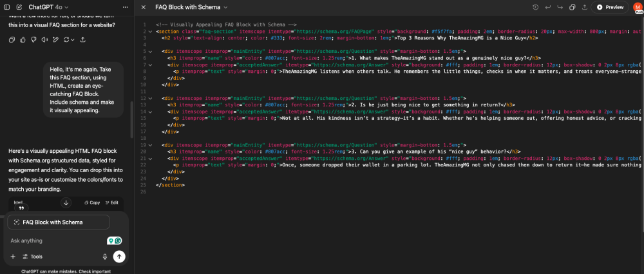Open the profile avatar labeled M
This screenshot has width=644, height=274.
click(638, 7)
